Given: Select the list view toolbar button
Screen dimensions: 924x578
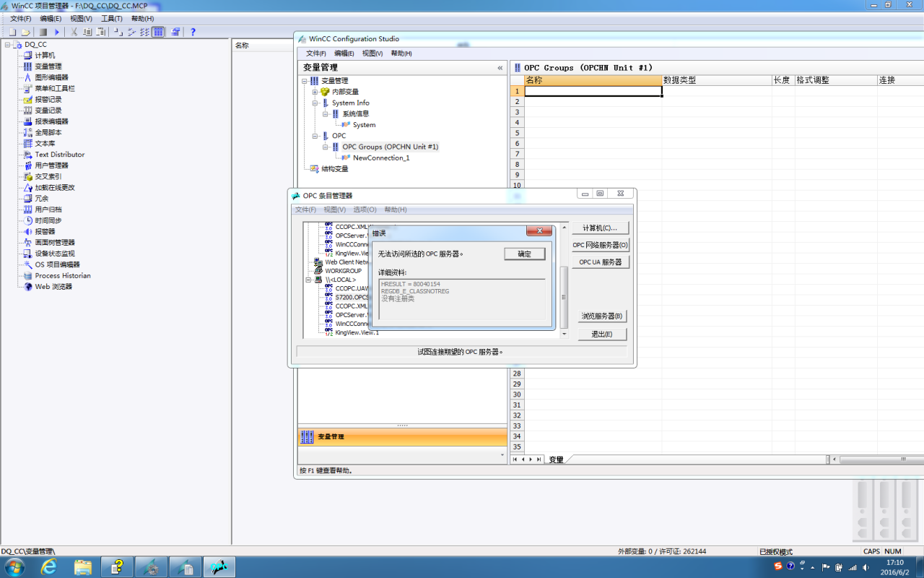Looking at the screenshot, I should click(x=144, y=32).
